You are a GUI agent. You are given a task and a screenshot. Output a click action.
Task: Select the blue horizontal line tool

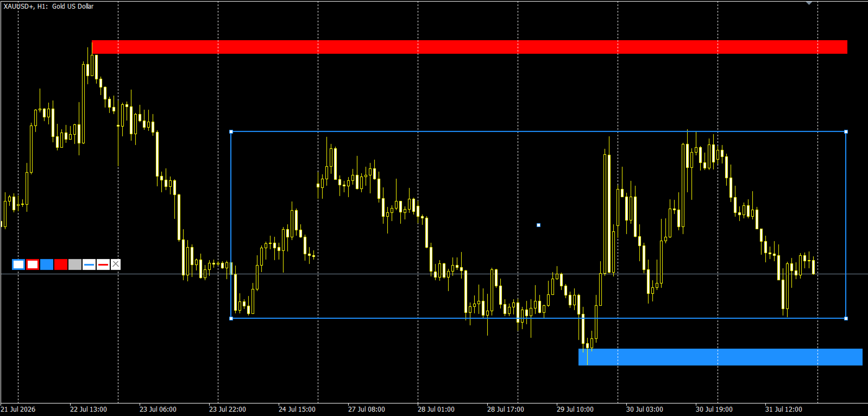click(x=89, y=264)
